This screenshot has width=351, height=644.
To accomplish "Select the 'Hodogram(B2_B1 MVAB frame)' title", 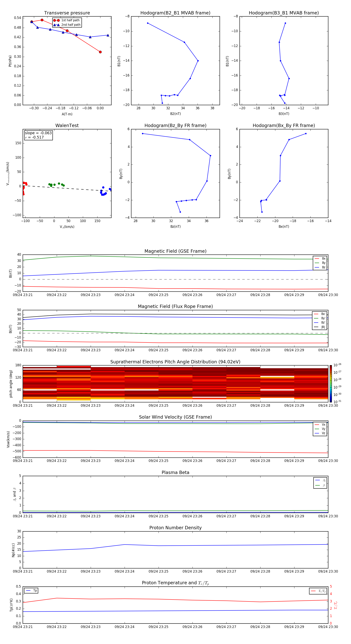I will click(175, 13).
